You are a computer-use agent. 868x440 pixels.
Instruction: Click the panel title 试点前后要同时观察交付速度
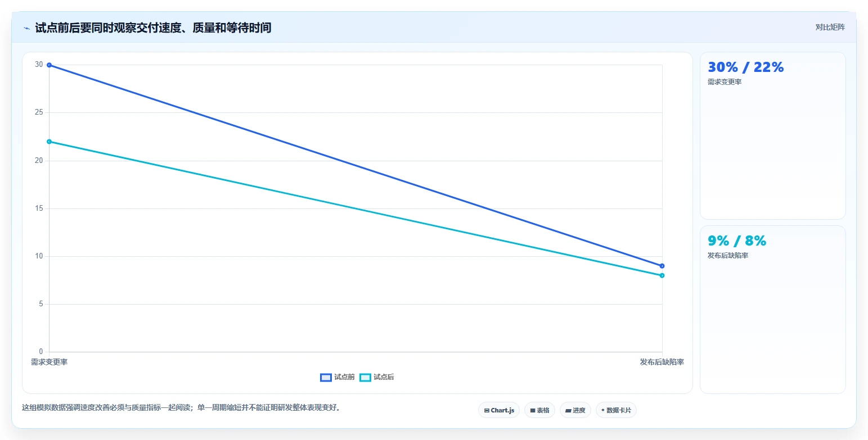153,28
